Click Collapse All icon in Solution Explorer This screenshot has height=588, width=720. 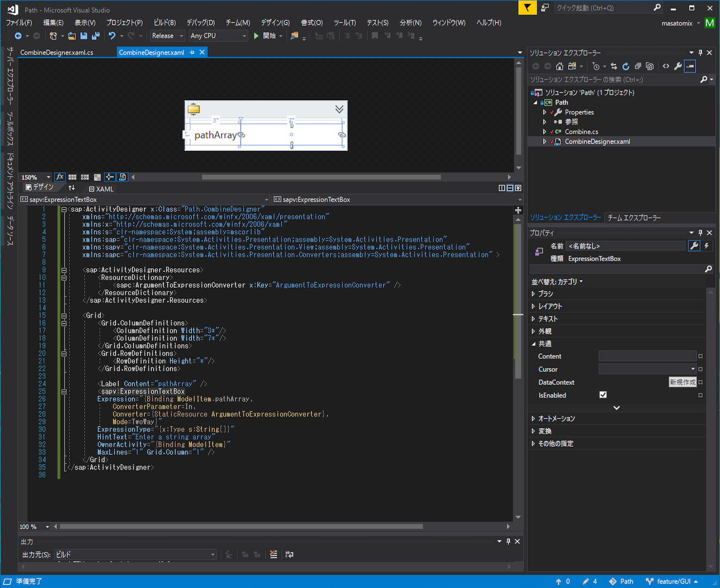(638, 66)
